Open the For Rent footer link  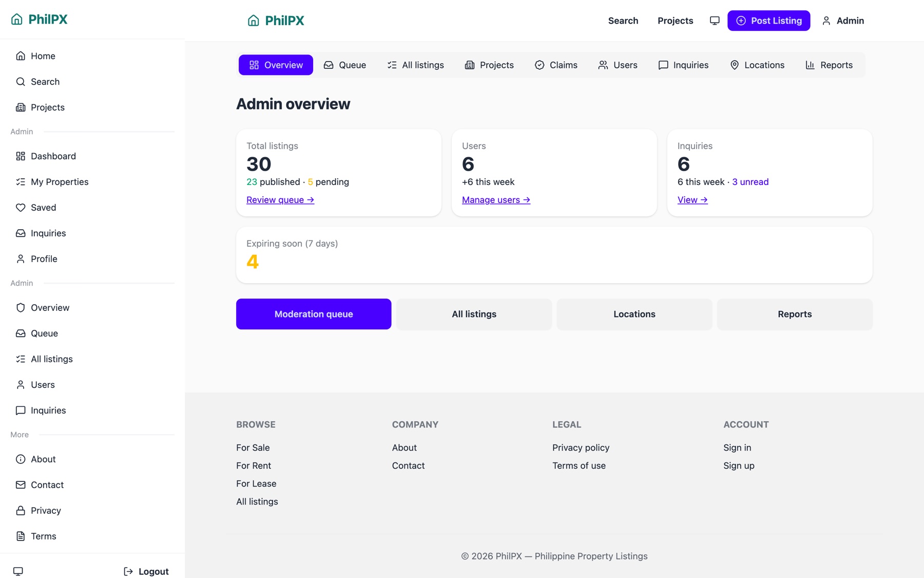254,465
